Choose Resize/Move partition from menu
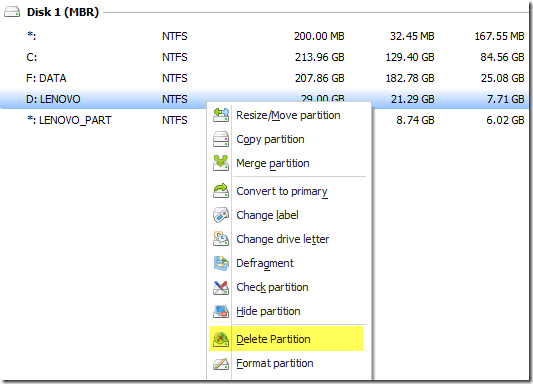533x384 pixels. [289, 115]
